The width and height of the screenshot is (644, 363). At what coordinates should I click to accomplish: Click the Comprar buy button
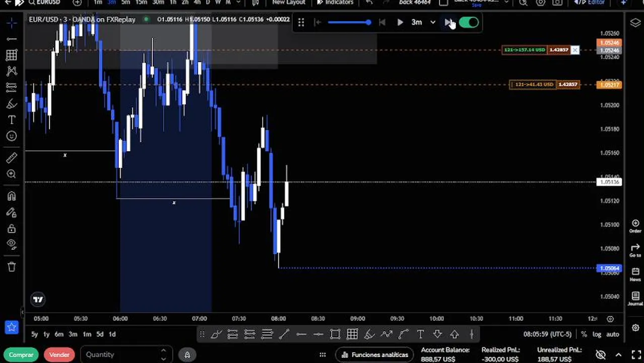click(x=21, y=355)
